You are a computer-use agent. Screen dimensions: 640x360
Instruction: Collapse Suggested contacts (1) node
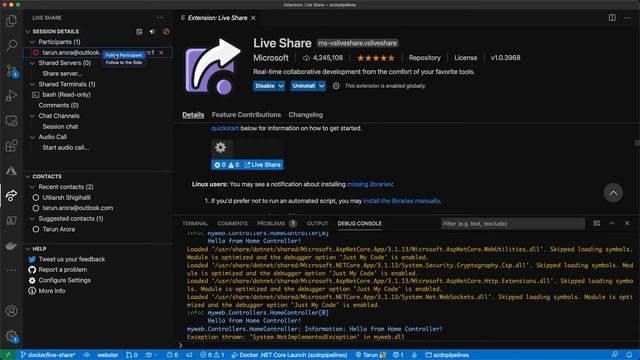click(x=32, y=219)
